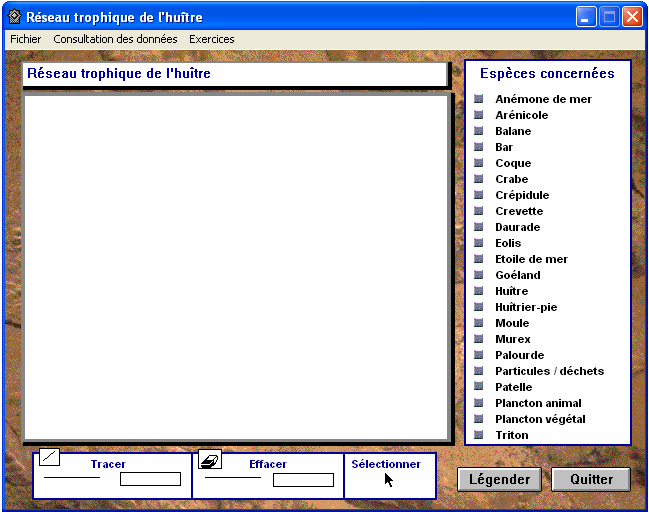
Task: Select species name Plancton végétal
Action: tap(540, 419)
